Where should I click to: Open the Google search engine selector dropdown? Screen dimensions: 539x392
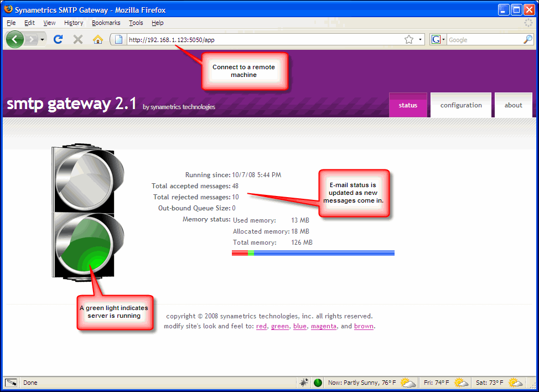pos(438,39)
